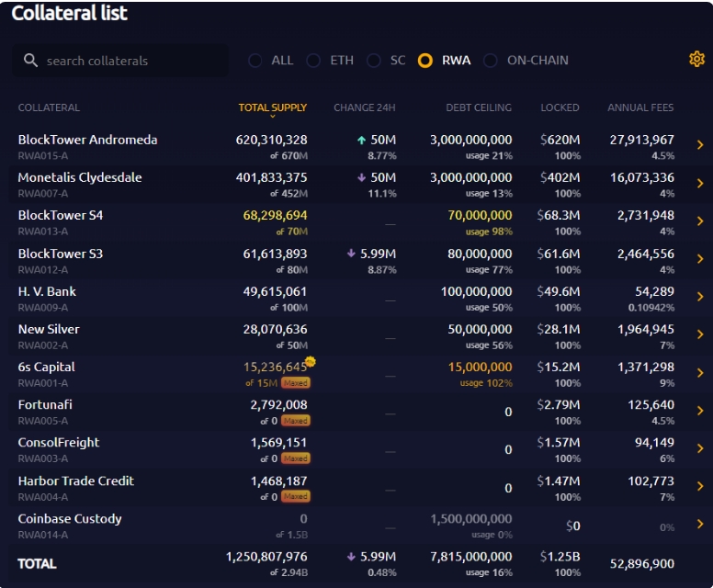Image resolution: width=713 pixels, height=588 pixels.
Task: Click debt ceiling value 70,000,000
Action: (x=480, y=215)
